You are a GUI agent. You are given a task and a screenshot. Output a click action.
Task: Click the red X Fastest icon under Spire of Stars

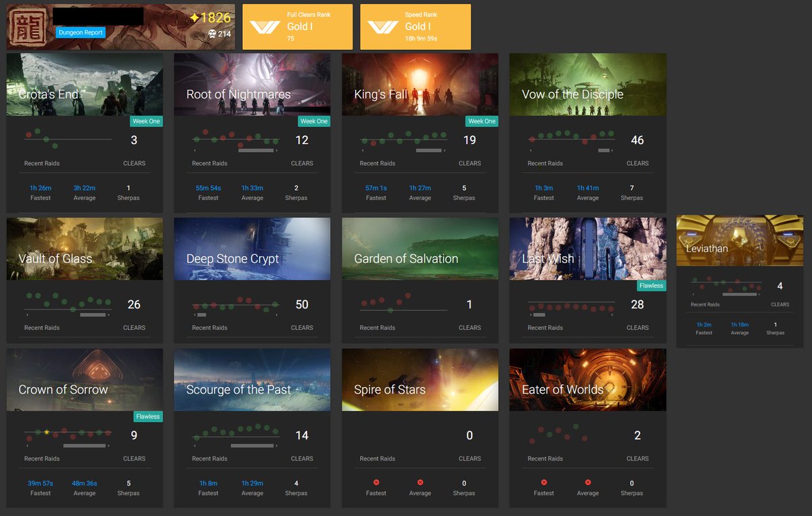[x=376, y=482]
